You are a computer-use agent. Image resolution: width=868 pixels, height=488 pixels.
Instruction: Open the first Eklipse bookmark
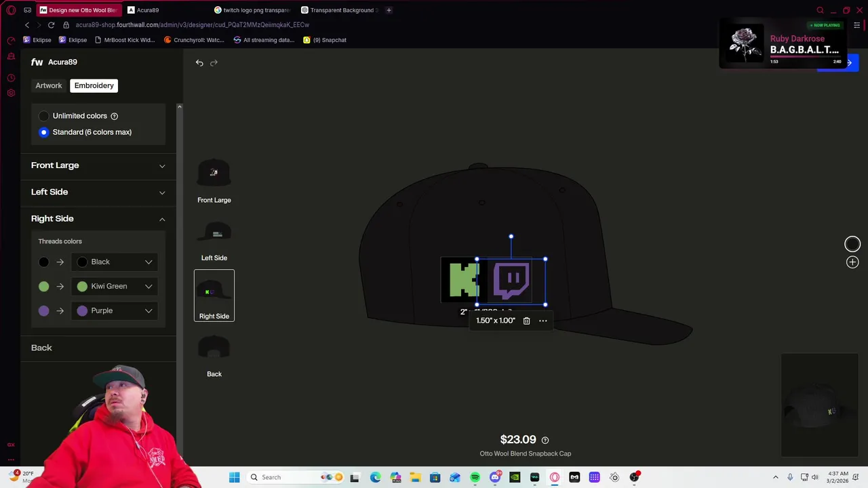[37, 40]
